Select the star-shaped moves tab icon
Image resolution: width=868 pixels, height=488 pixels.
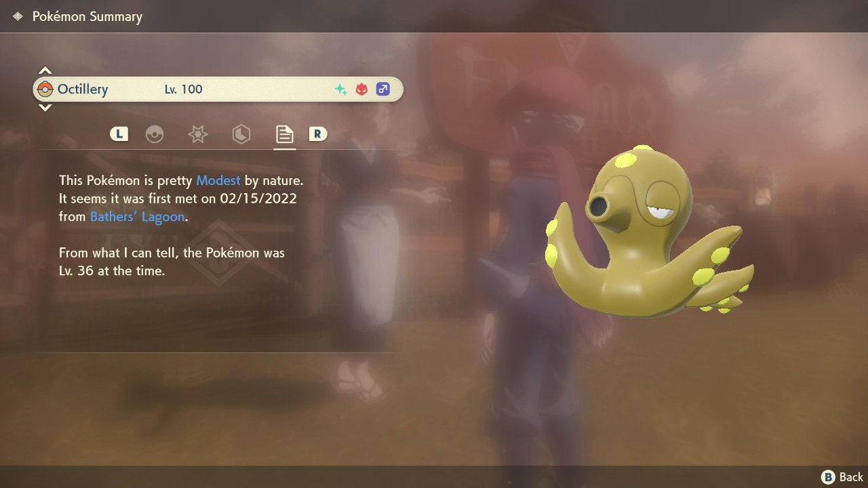[197, 134]
